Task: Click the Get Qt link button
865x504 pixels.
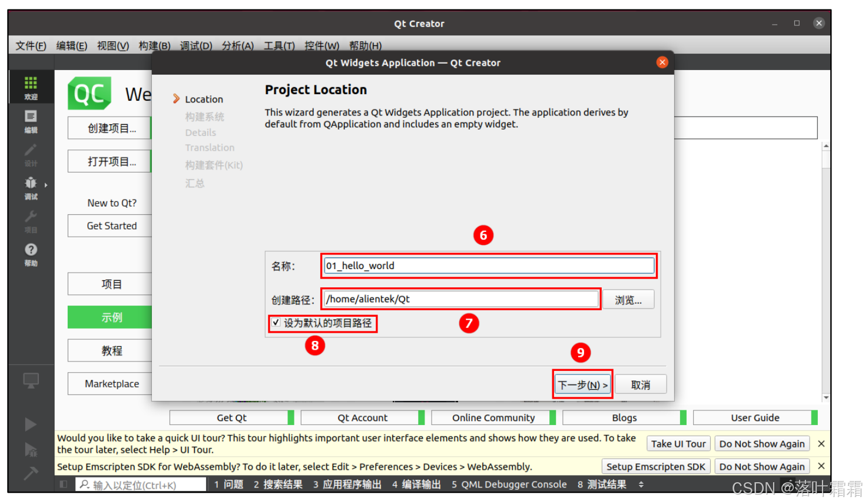Action: click(x=231, y=417)
